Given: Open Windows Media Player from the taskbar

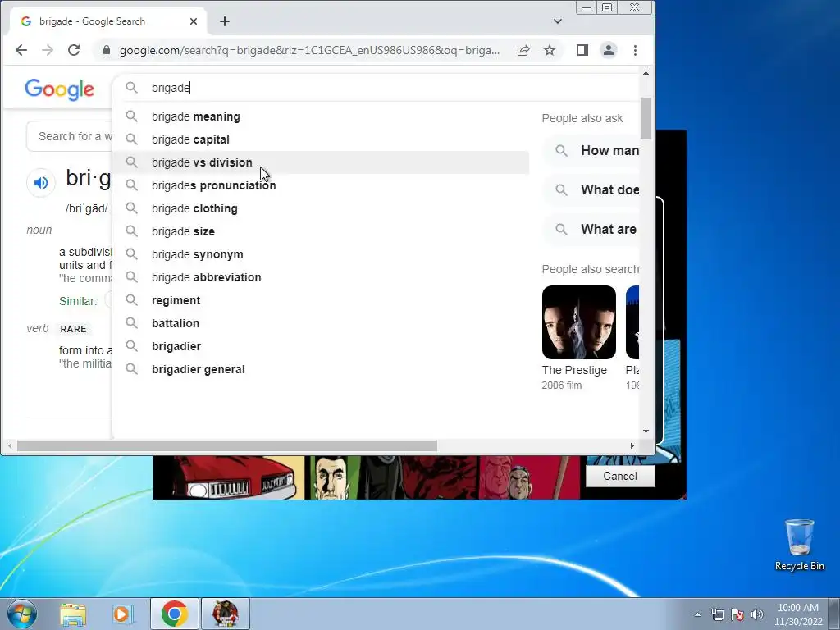Looking at the screenshot, I should click(x=122, y=614).
